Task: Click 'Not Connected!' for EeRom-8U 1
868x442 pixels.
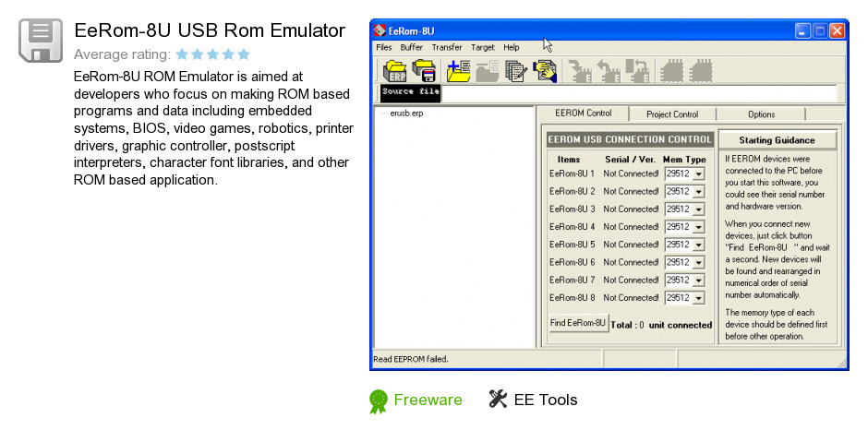Action: pyautogui.click(x=631, y=173)
